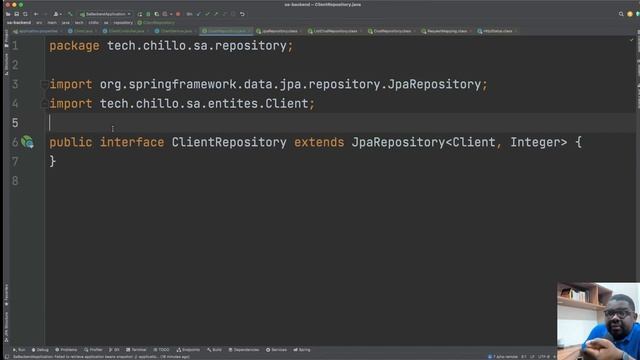Viewport: 640px width, 360px height.
Task: Click line number 8 in the gutter
Action: pyautogui.click(x=15, y=181)
